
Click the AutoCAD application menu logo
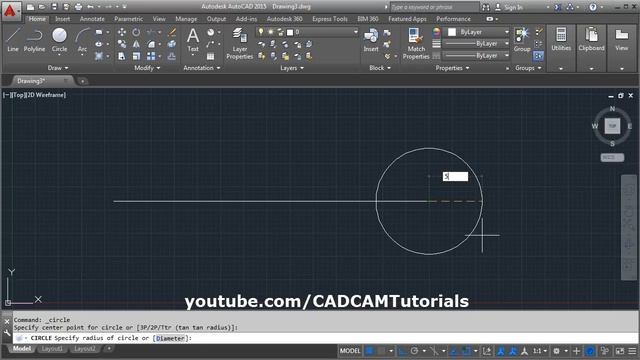tap(10, 11)
